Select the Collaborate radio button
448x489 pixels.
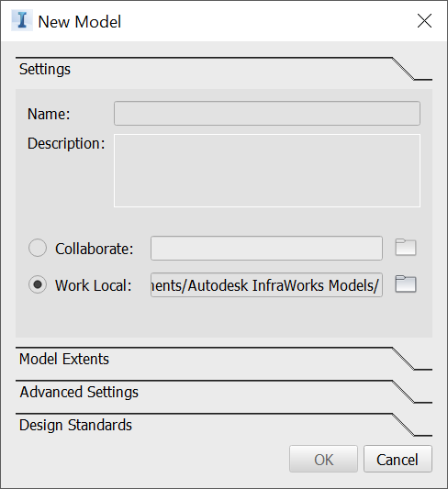[x=38, y=248]
